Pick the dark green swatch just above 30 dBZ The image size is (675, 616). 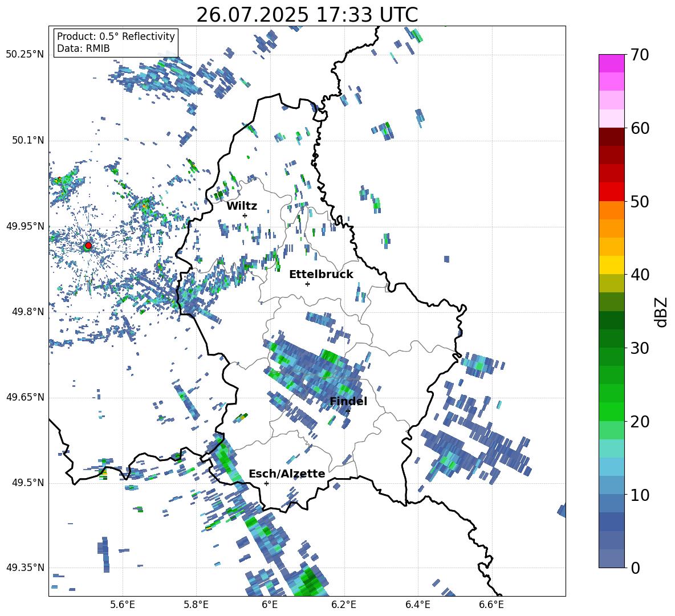point(611,338)
